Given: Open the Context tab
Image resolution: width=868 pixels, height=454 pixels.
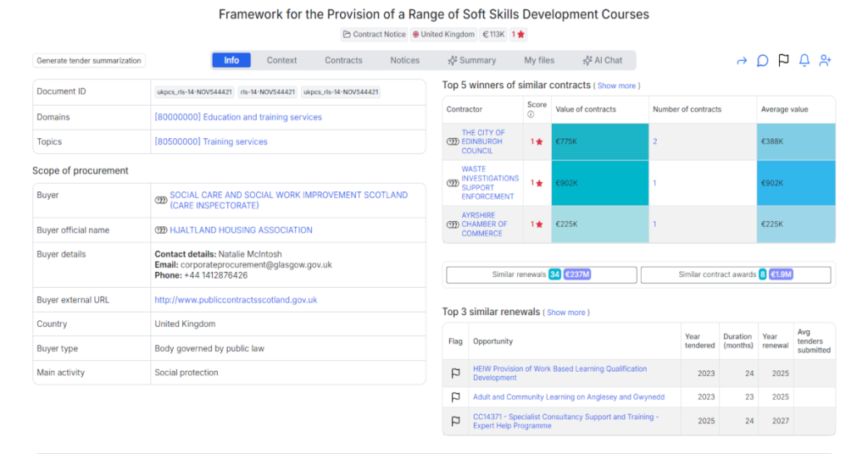Looking at the screenshot, I should 281,60.
